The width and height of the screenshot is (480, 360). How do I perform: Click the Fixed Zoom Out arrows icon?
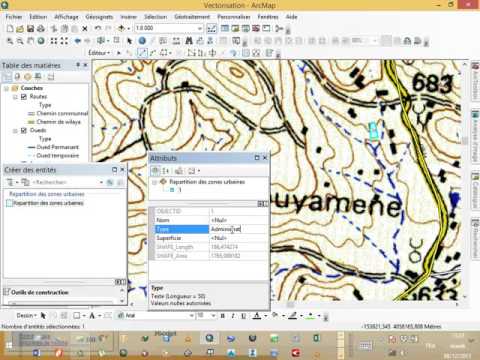(x=64, y=41)
